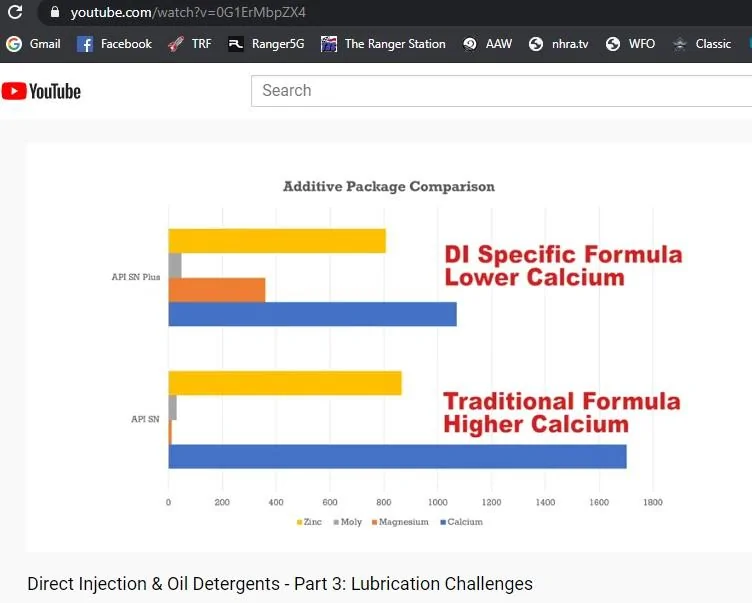Click the browser reload icon
Screen dimensions: 752x603
(x=15, y=12)
